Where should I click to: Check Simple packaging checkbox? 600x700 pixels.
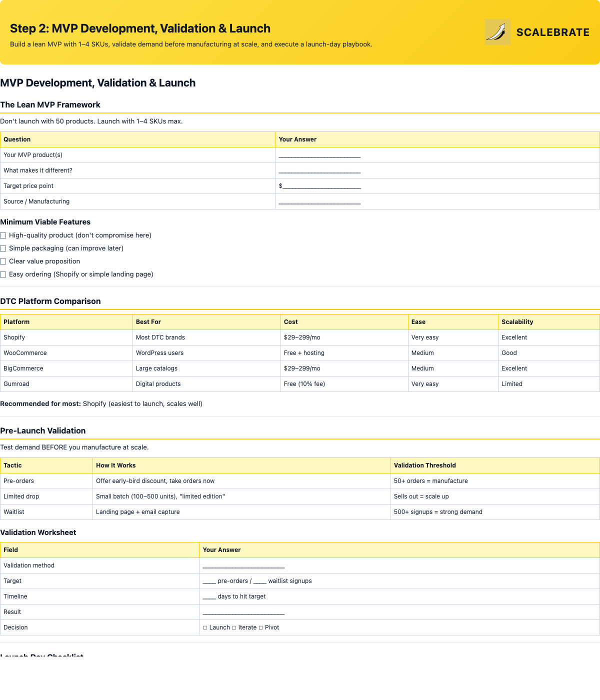pos(3,248)
